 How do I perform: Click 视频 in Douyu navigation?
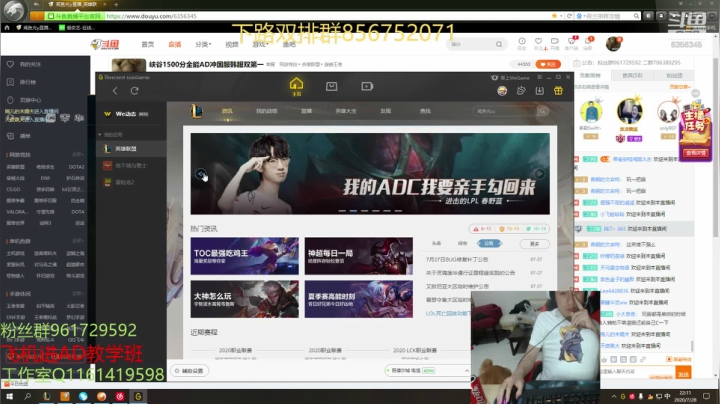[x=232, y=45]
